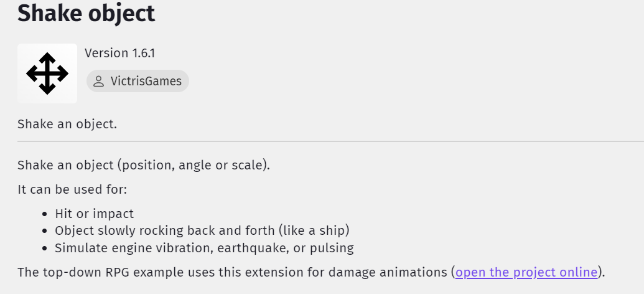Click the "position, angle or scale" paragraph
Screen dimensions: 644x294
pos(143,166)
